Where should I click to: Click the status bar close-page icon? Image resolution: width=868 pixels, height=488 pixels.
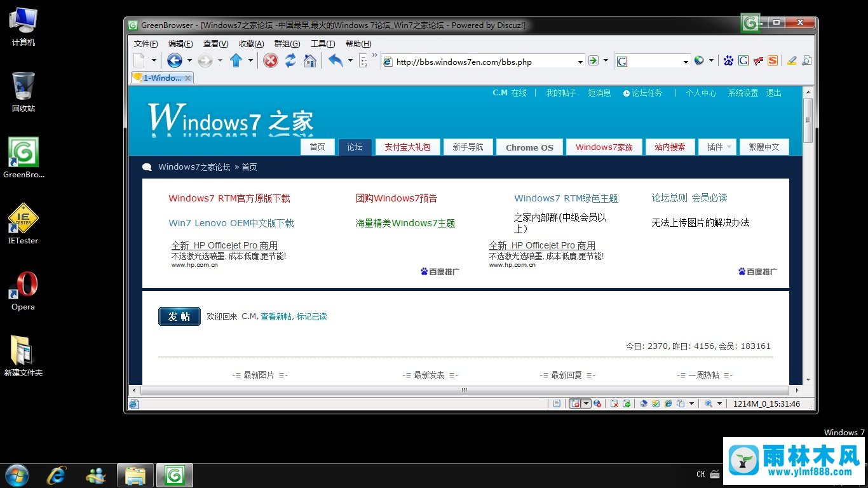pos(614,403)
